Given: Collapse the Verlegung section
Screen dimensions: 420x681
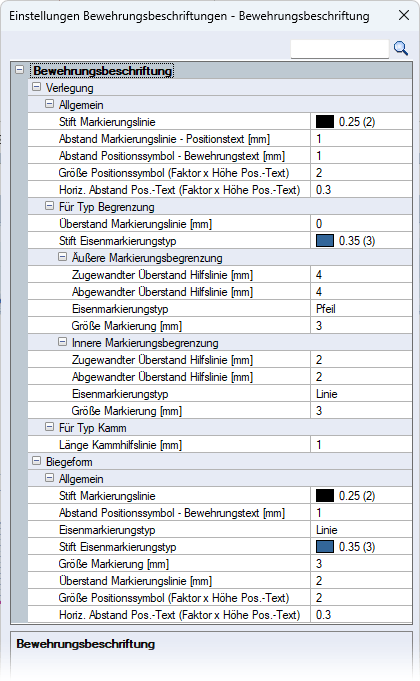Looking at the screenshot, I should pyautogui.click(x=36, y=87).
